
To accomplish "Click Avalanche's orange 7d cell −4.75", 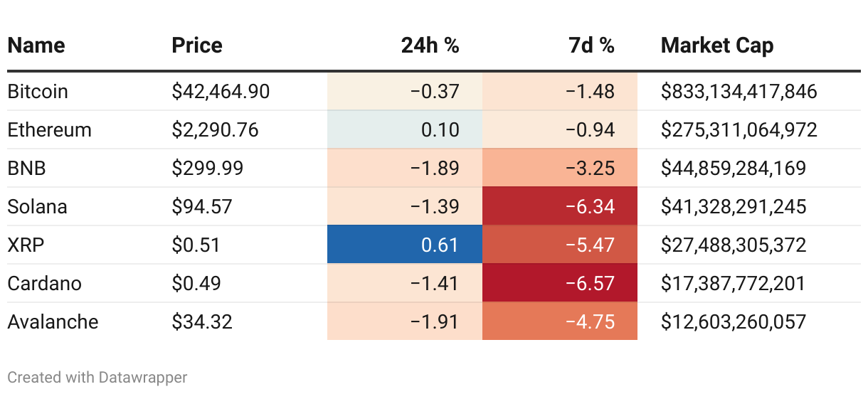I will [560, 321].
